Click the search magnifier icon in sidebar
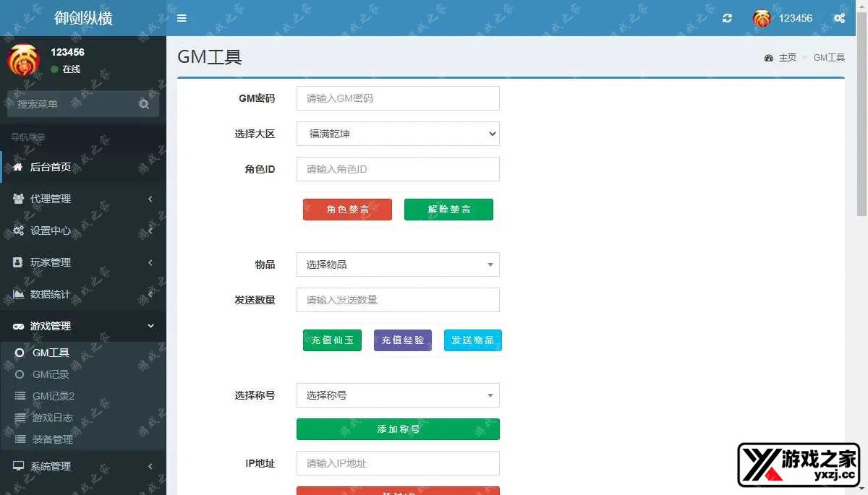Screen dimensions: 868x495 point(144,104)
